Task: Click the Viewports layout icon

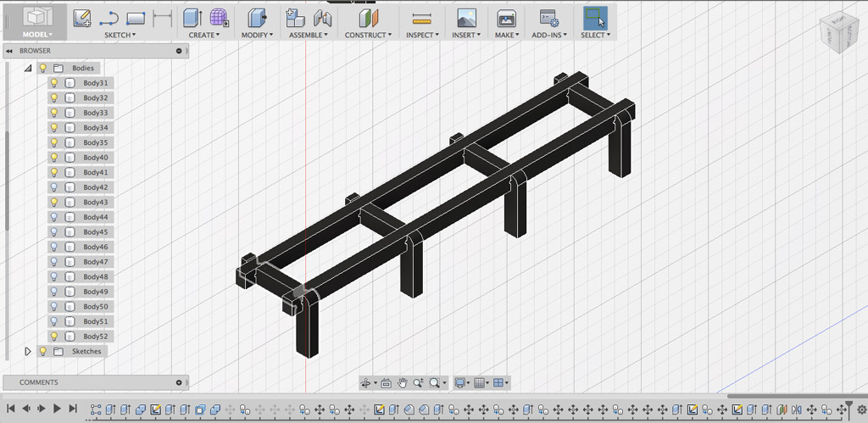Action: pos(498,382)
